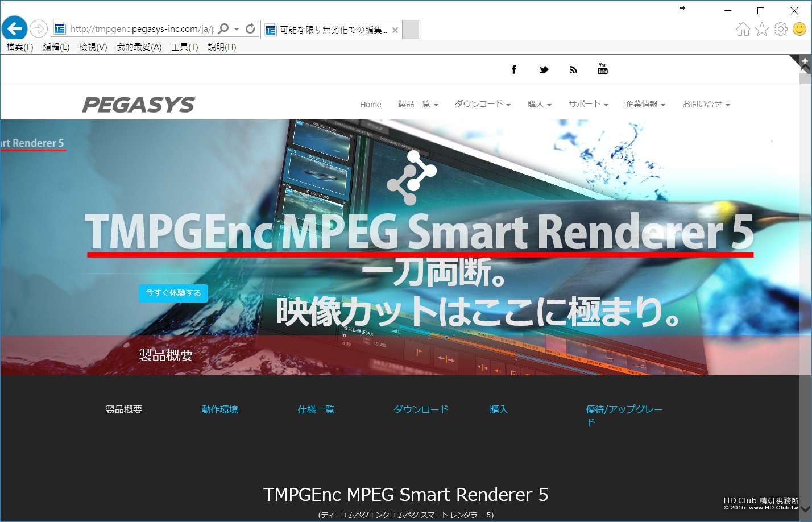Click the page refresh icon
This screenshot has height=522, width=812.
250,28
